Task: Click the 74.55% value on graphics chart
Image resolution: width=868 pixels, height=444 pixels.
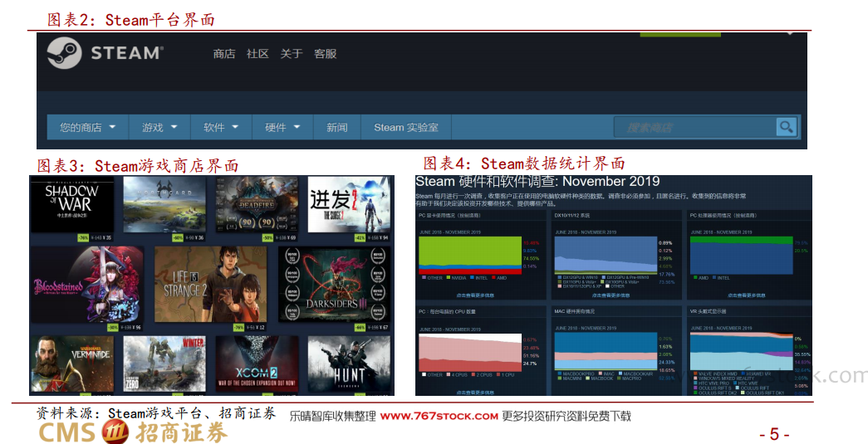Action: point(531,258)
